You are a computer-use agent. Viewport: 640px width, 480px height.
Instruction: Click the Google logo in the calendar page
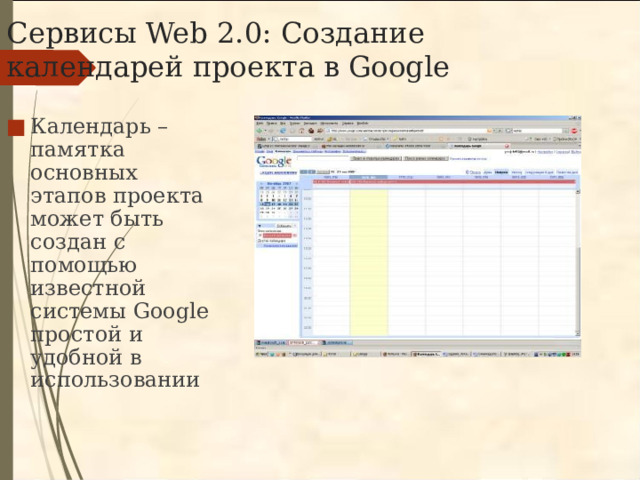(274, 162)
